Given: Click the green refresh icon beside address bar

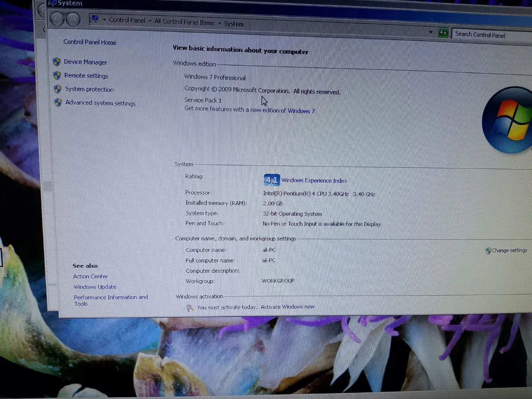Looking at the screenshot, I should [443, 33].
